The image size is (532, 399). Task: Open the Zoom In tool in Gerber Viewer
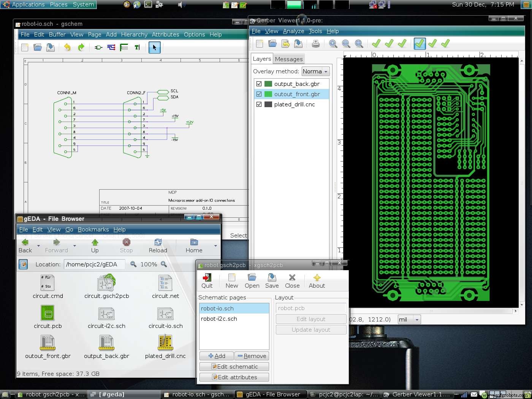click(x=333, y=44)
